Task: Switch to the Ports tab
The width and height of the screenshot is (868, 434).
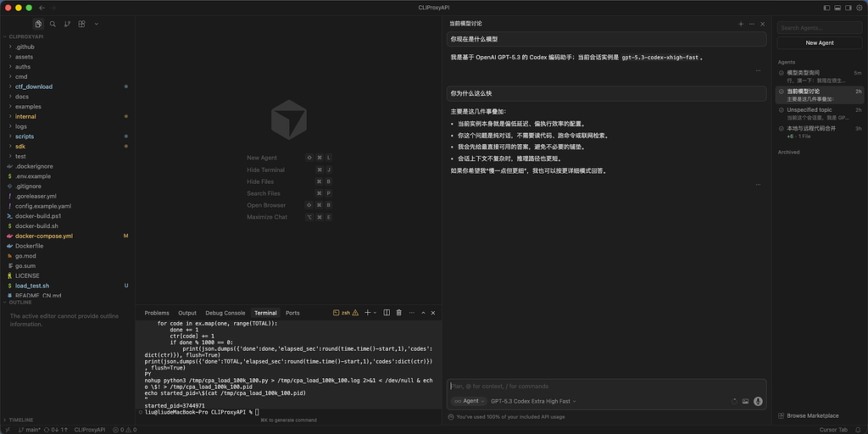Action: tap(292, 313)
